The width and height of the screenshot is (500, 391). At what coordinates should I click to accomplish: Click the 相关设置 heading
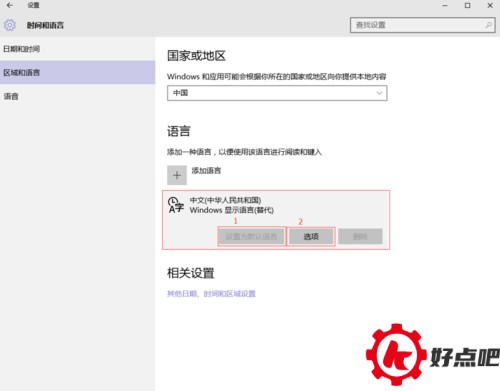coord(191,273)
